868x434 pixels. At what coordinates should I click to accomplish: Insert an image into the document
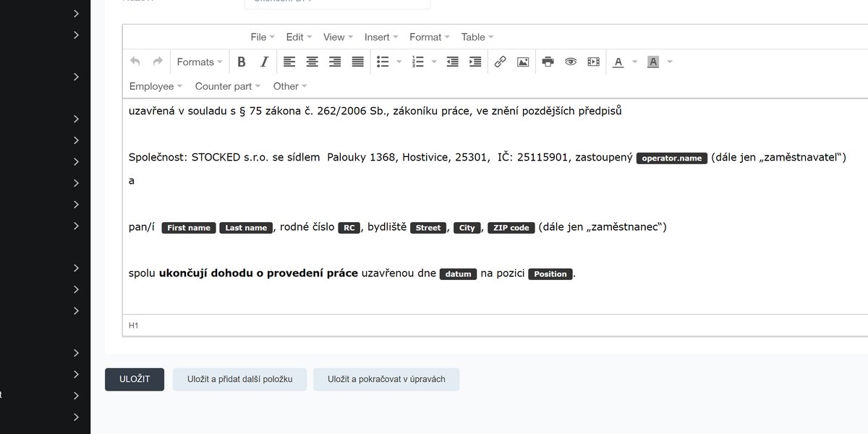(x=523, y=62)
